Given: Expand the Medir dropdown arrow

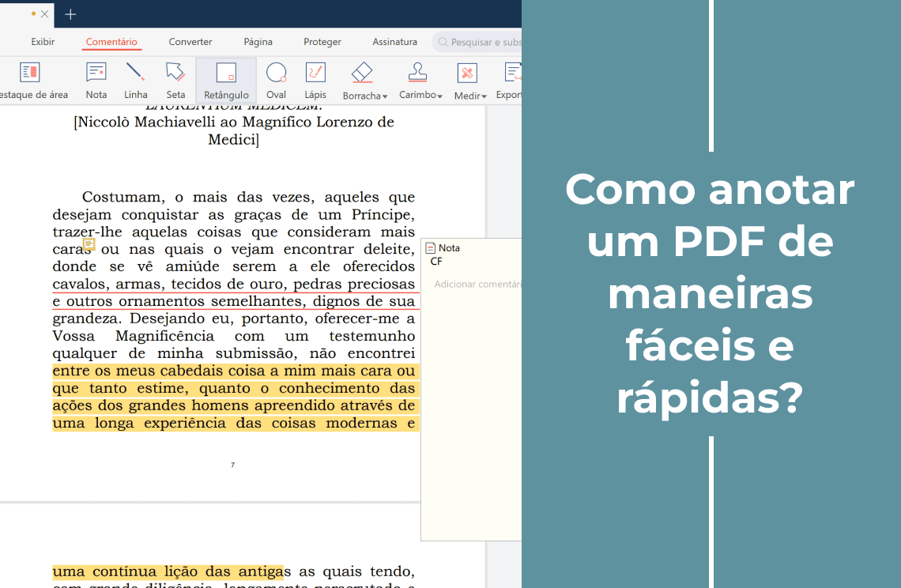Looking at the screenshot, I should pos(484,96).
